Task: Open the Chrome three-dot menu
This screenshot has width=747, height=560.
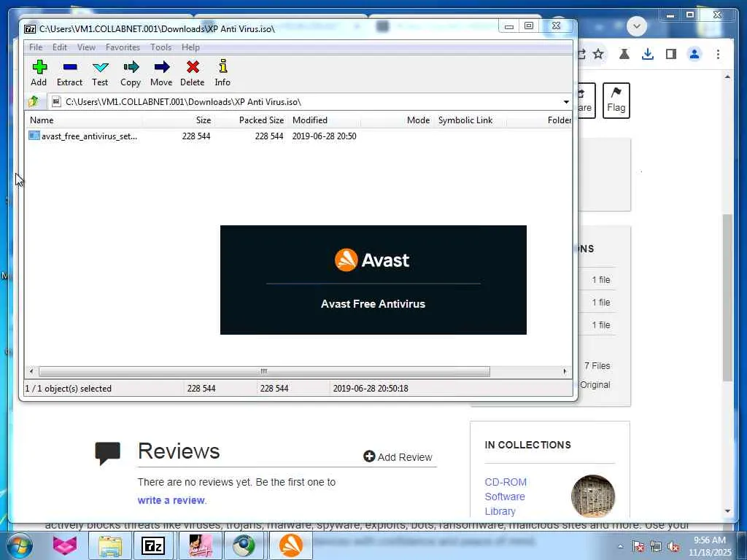Action: (718, 54)
